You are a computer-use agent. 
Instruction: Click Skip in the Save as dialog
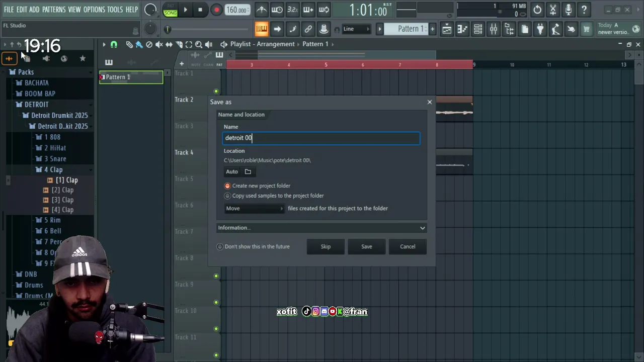[x=326, y=247]
